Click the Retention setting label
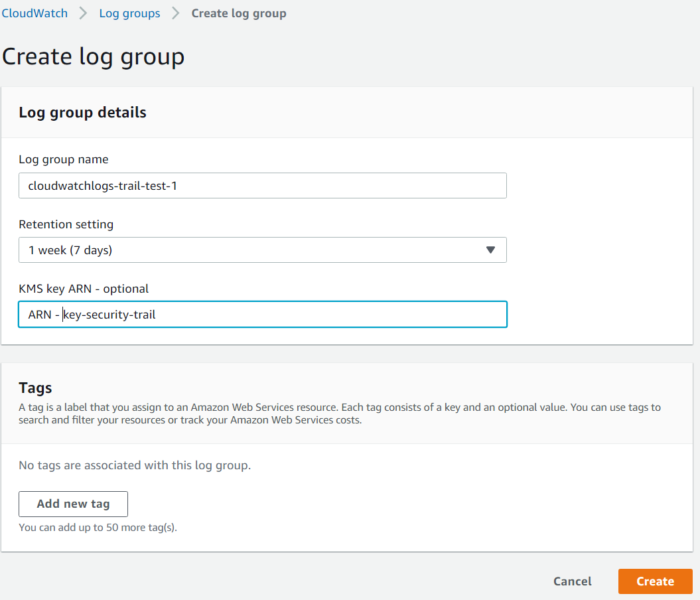The height and width of the screenshot is (600, 700). pos(66,224)
